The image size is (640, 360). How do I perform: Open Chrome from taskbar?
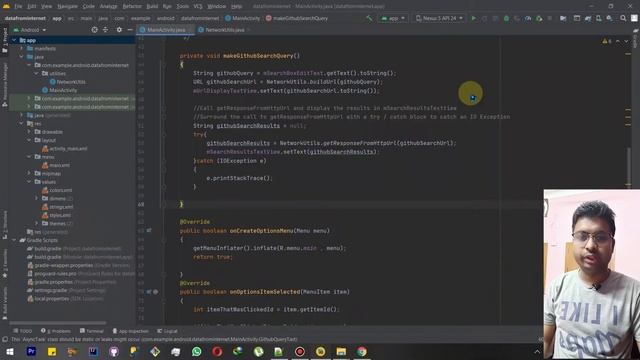pyautogui.click(x=362, y=351)
